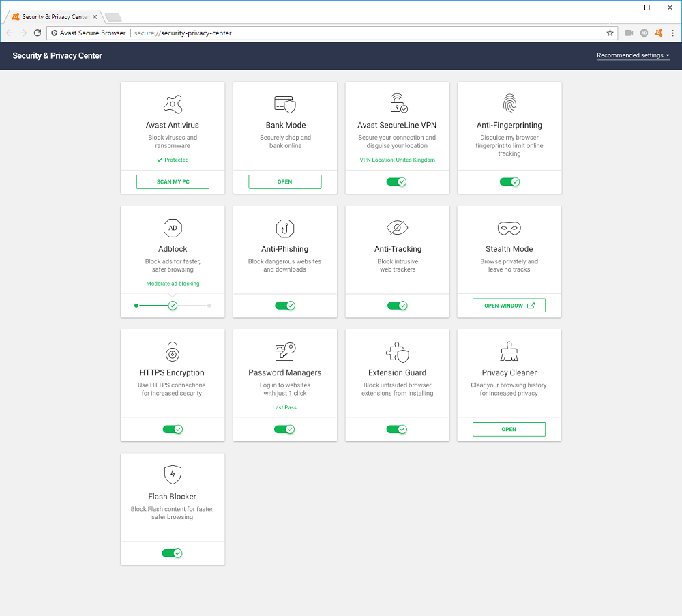The height and width of the screenshot is (616, 682).
Task: Click the Avast Antivirus card title
Action: point(173,125)
